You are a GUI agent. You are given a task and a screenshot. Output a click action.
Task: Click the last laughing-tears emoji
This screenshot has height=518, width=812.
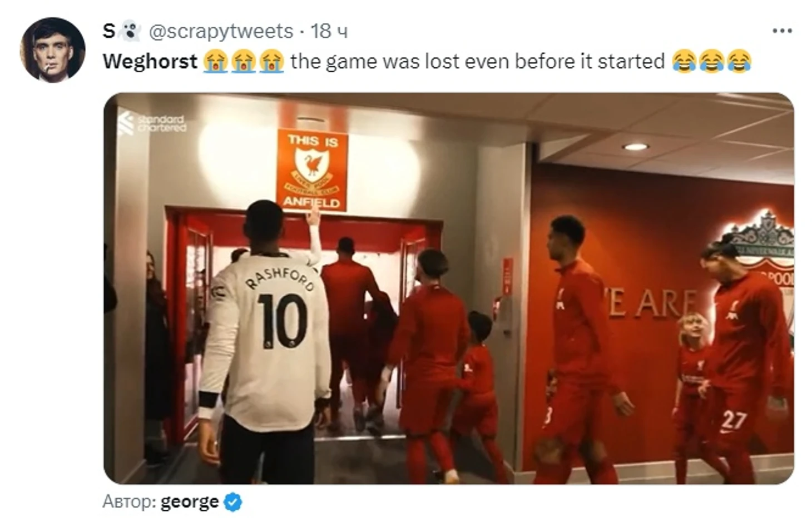[x=739, y=61]
